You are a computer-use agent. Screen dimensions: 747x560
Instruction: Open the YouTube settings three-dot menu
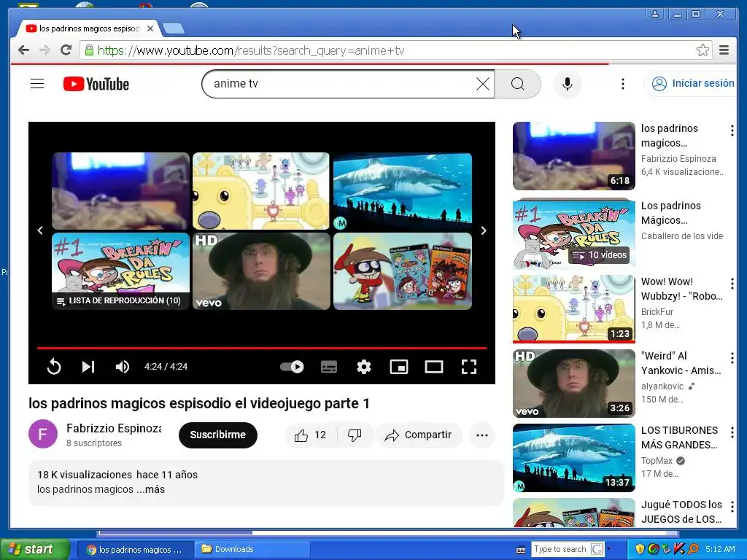pos(623,84)
